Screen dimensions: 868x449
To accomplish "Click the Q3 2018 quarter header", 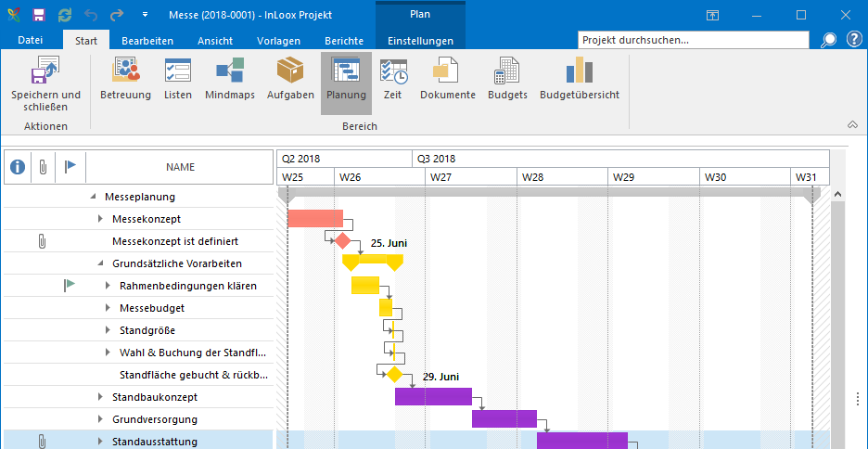I will 620,159.
